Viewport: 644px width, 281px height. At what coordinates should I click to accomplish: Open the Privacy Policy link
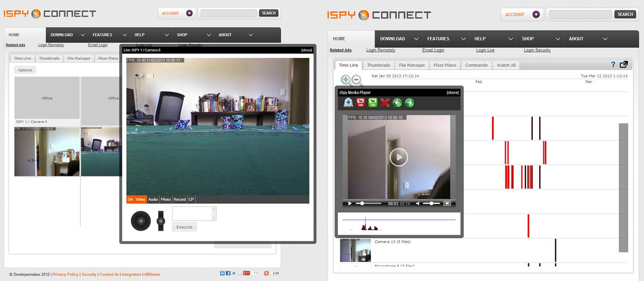coord(65,274)
